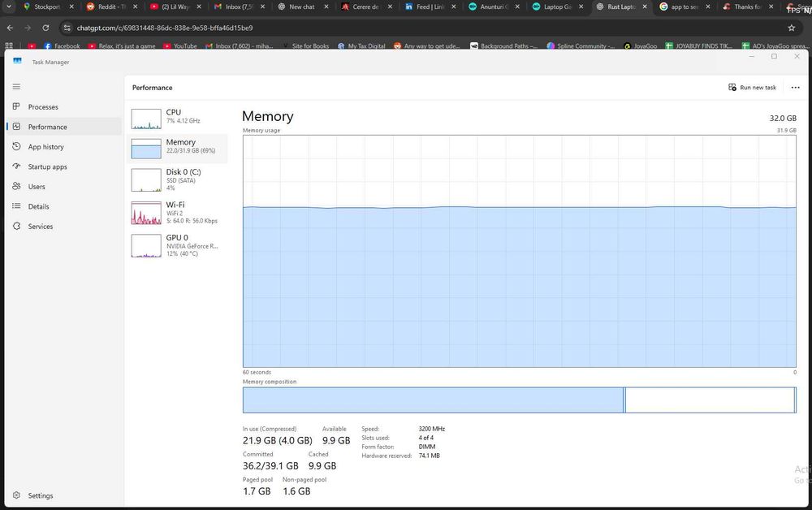Viewport: 812px width, 510px height.
Task: Open the YouTube bookmark
Action: [x=180, y=46]
